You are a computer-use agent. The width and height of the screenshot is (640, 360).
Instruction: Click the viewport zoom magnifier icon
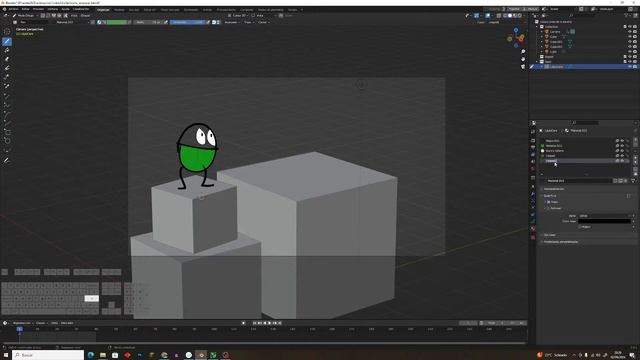tap(523, 52)
